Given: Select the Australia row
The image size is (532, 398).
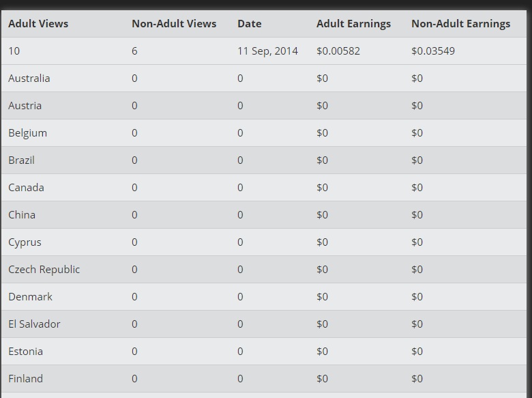Looking at the screenshot, I should (264, 78).
